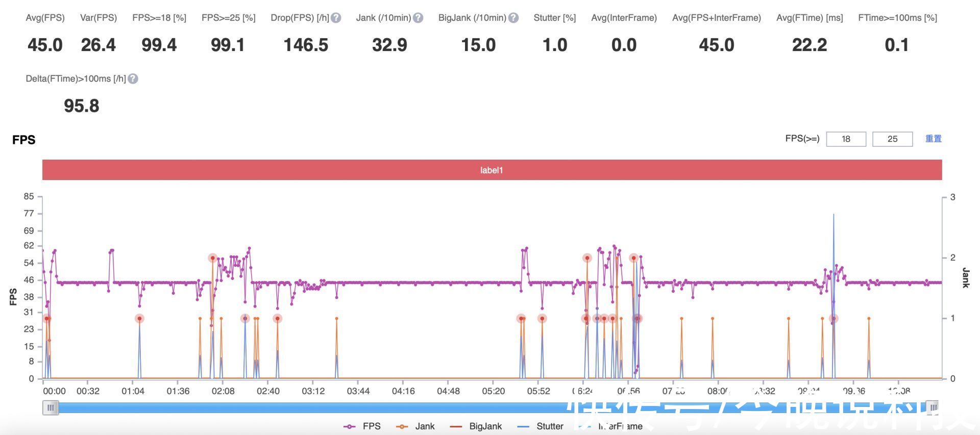Toggle the Stutter series in the legend
Viewport: 980px width, 435px height.
tap(540, 426)
